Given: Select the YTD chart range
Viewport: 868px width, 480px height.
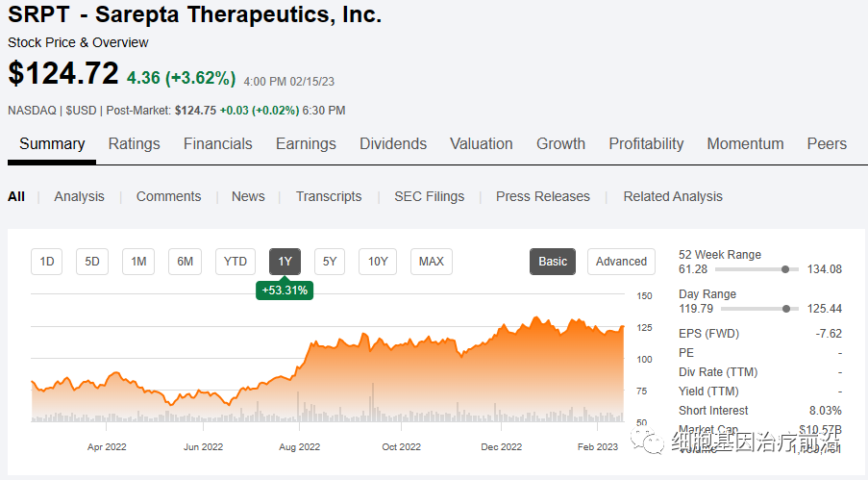Looking at the screenshot, I should [x=236, y=262].
